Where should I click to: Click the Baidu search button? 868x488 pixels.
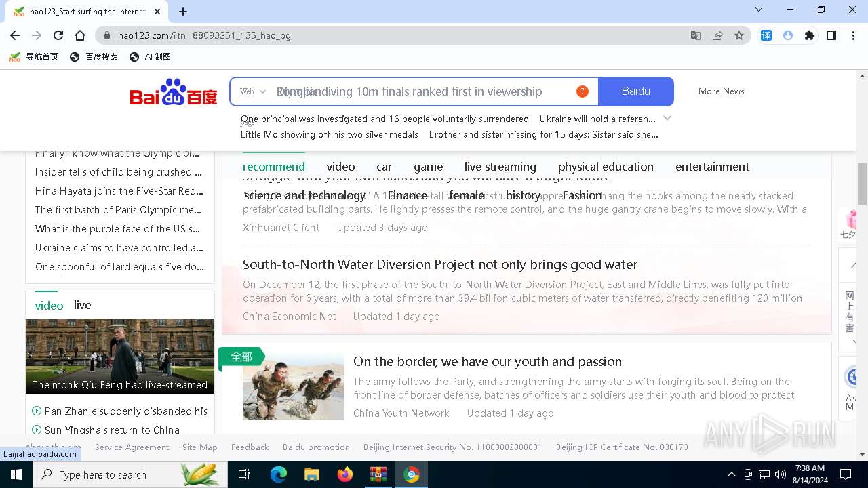[636, 91]
